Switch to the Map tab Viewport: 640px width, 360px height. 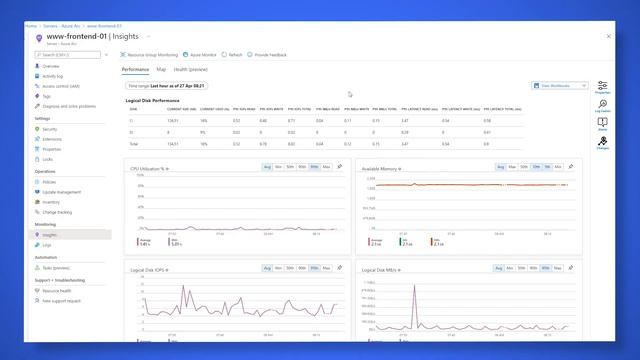tap(161, 69)
